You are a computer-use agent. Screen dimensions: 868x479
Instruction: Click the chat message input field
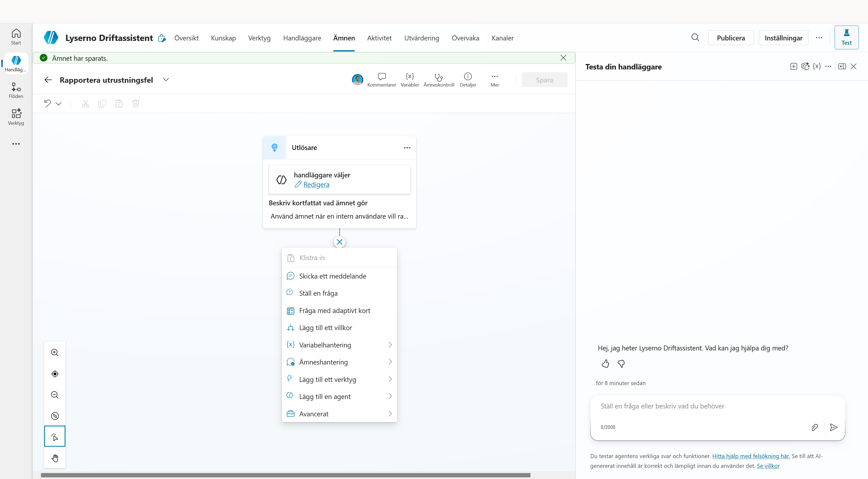point(717,406)
